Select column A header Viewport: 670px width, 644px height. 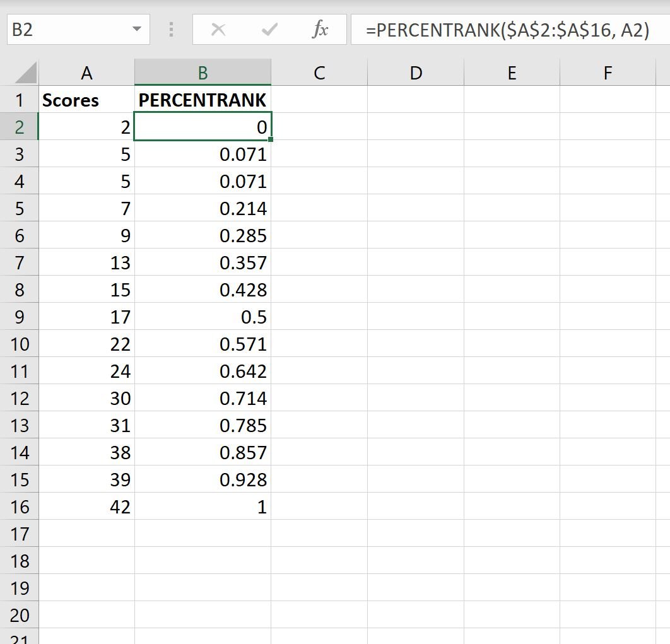click(86, 72)
